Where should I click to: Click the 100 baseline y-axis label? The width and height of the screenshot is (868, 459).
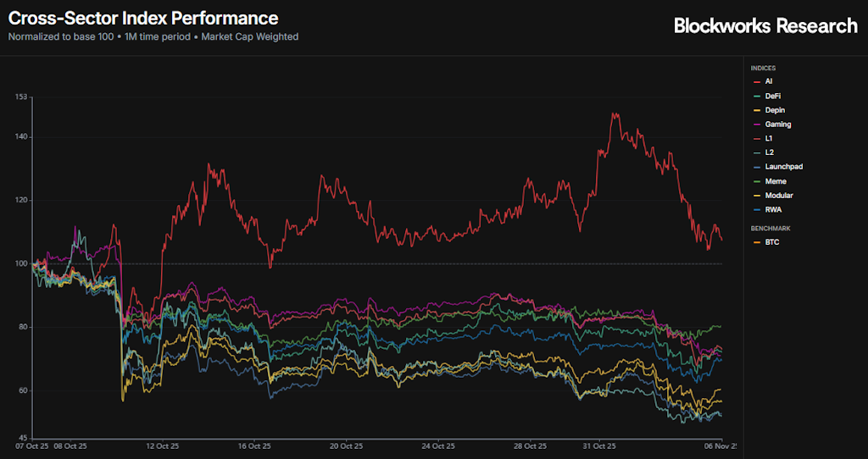tap(21, 263)
